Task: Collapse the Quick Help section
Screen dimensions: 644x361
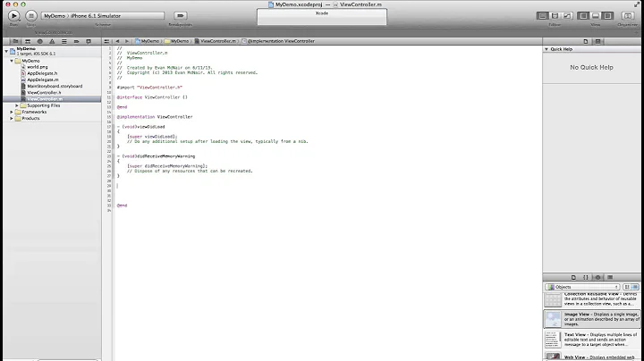Action: click(547, 49)
